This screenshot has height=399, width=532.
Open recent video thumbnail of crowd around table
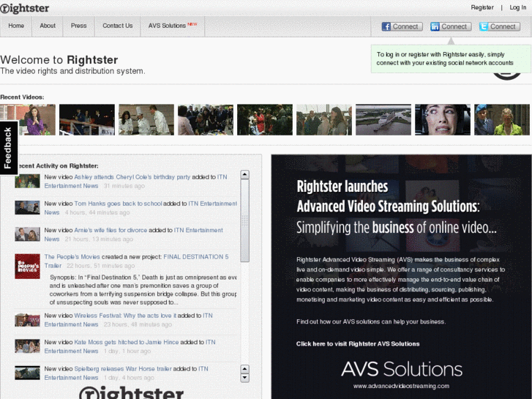click(206, 119)
